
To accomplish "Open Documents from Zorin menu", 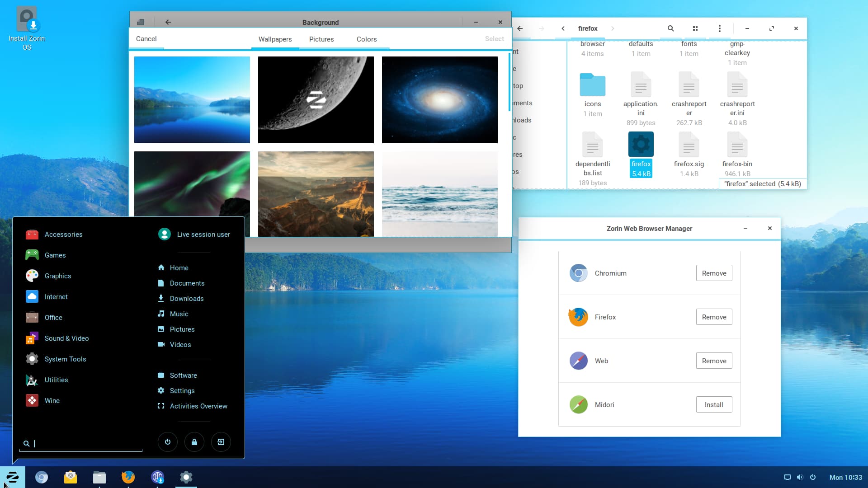I will click(181, 283).
